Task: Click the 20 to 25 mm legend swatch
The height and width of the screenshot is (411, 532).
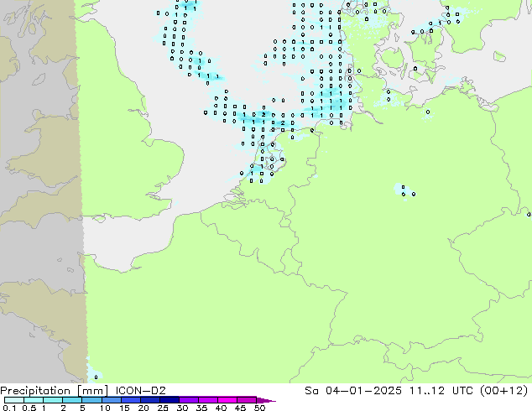Action: coord(149,400)
